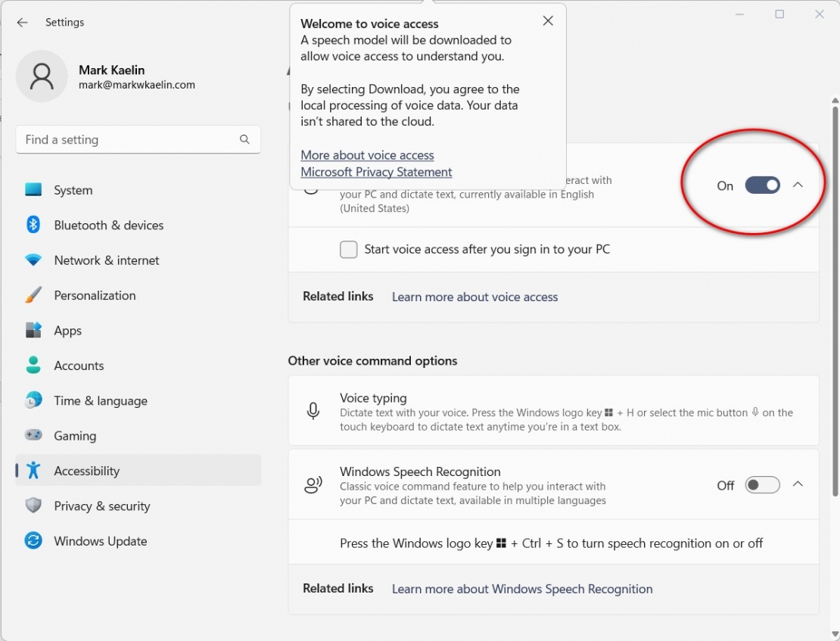Collapse the Windows Speech Recognition section

pos(798,484)
